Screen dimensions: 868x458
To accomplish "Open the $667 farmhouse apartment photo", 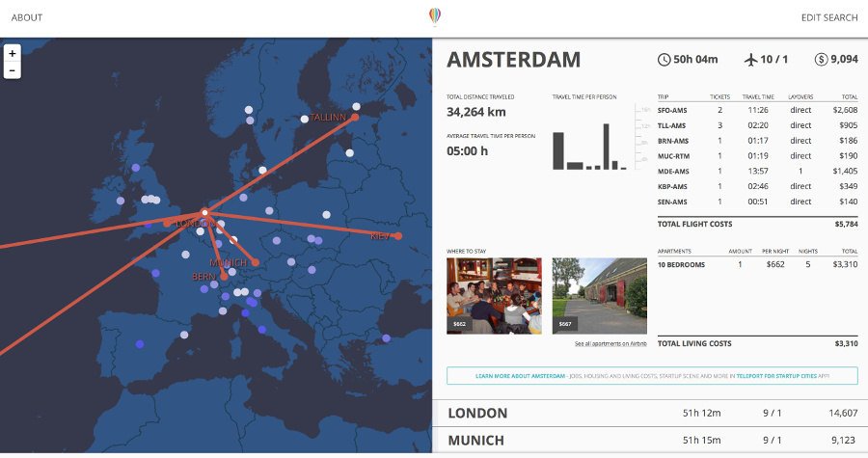I will pos(600,296).
